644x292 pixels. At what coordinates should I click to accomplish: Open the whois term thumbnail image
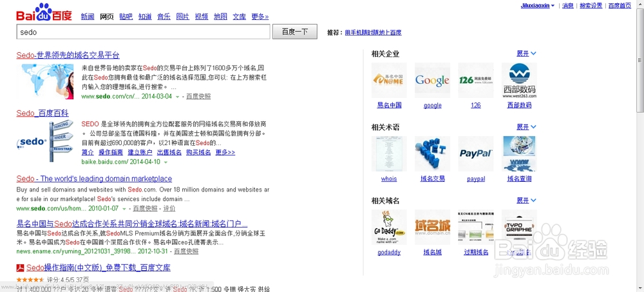pos(389,154)
